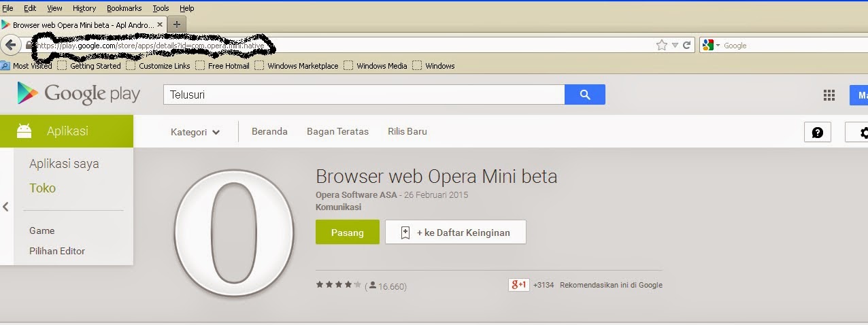Open the Most Visited bookmarks folder
The height and width of the screenshot is (325, 868).
27,66
